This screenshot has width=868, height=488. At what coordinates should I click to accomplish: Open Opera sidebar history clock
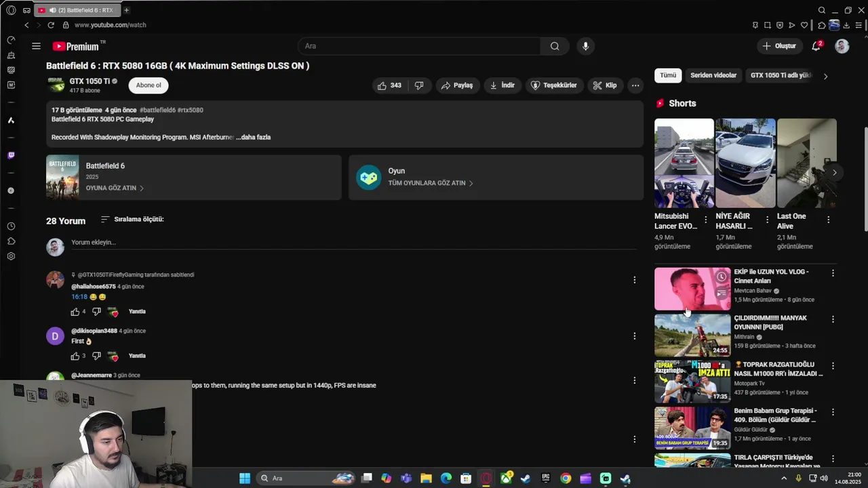[x=11, y=226]
